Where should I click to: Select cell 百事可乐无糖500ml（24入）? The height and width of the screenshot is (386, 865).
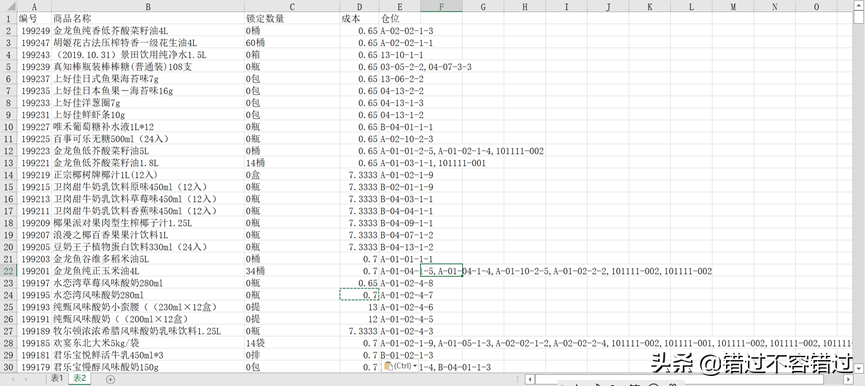(148, 138)
